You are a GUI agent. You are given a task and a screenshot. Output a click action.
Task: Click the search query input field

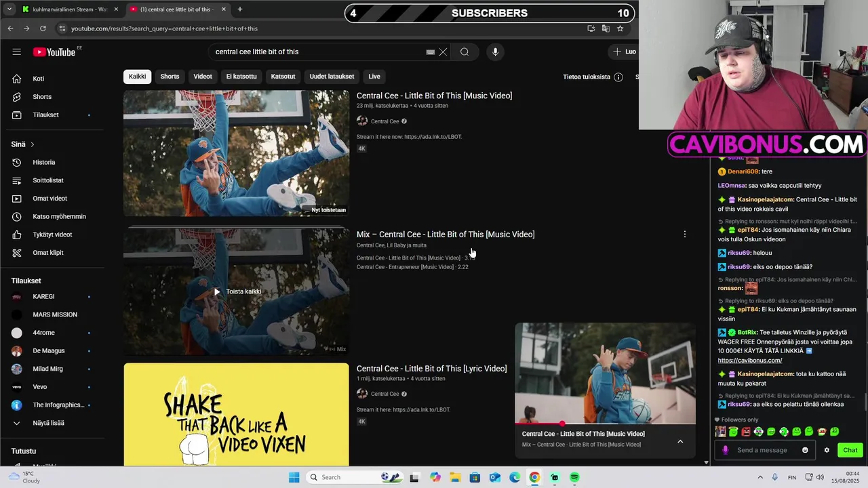click(x=319, y=52)
